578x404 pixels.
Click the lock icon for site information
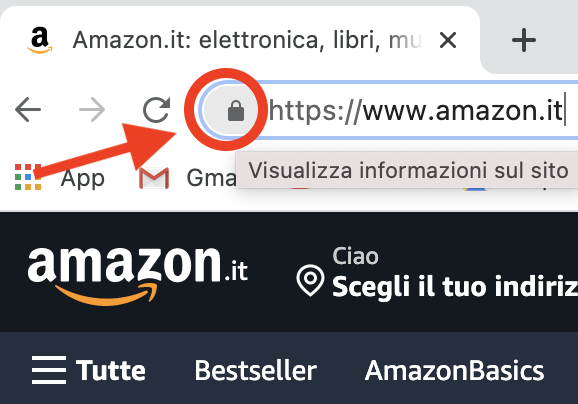(236, 111)
